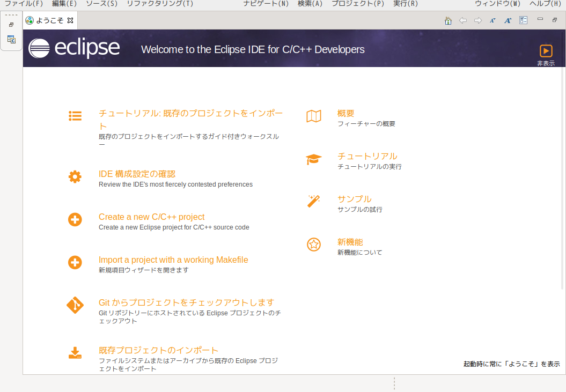Viewport: 566px width, 392px height.
Task: Click the star icon for 新機能
Action: click(314, 245)
